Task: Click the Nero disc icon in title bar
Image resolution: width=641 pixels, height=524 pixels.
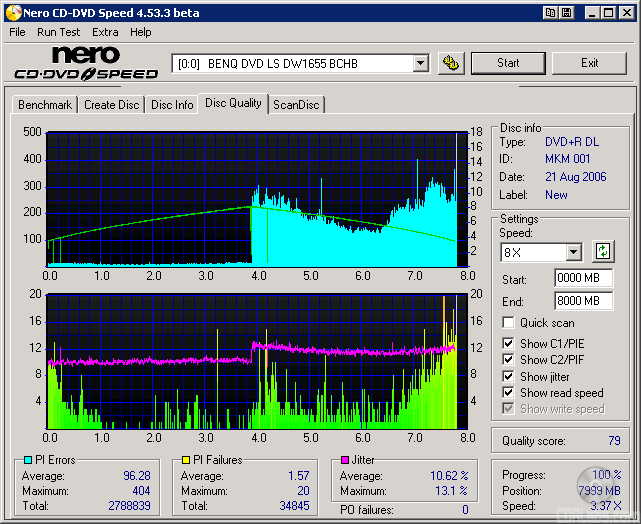Action: 12,12
